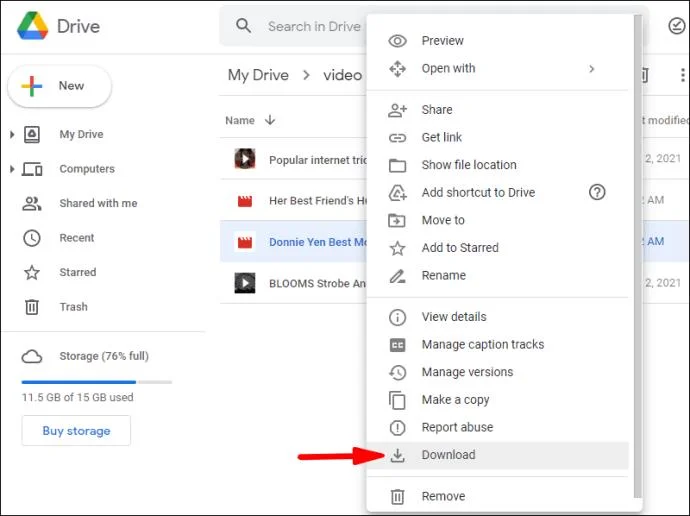Open help for Add shortcut to Drive

pos(597,192)
